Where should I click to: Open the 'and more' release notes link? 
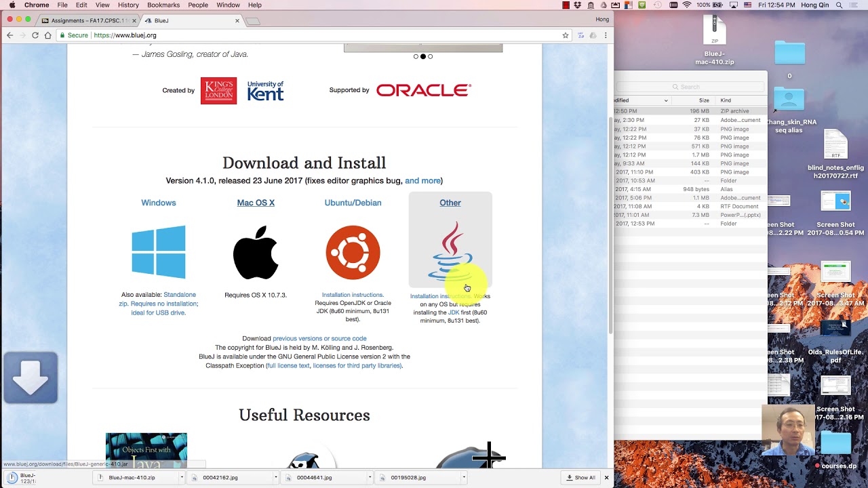[422, 181]
